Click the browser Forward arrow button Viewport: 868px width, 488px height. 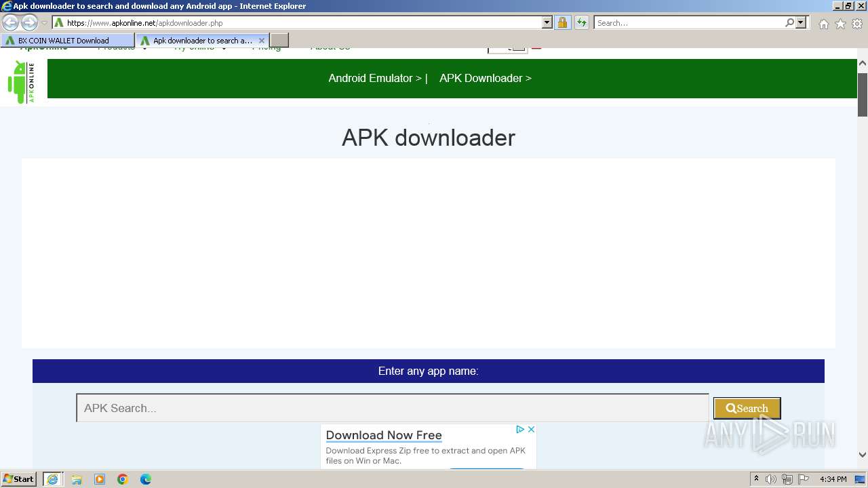(x=29, y=22)
